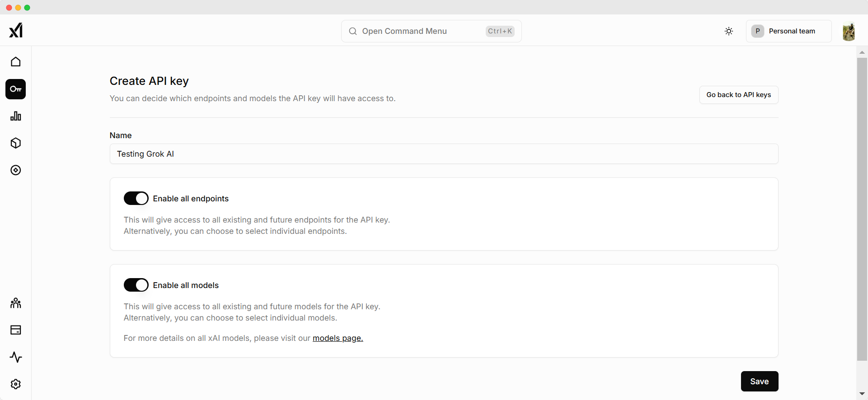Click the P team initial badge
Viewport: 868px width, 400px height.
758,31
